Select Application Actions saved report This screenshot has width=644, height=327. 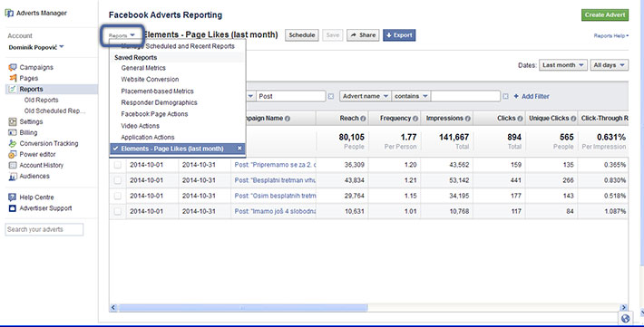[x=148, y=137]
